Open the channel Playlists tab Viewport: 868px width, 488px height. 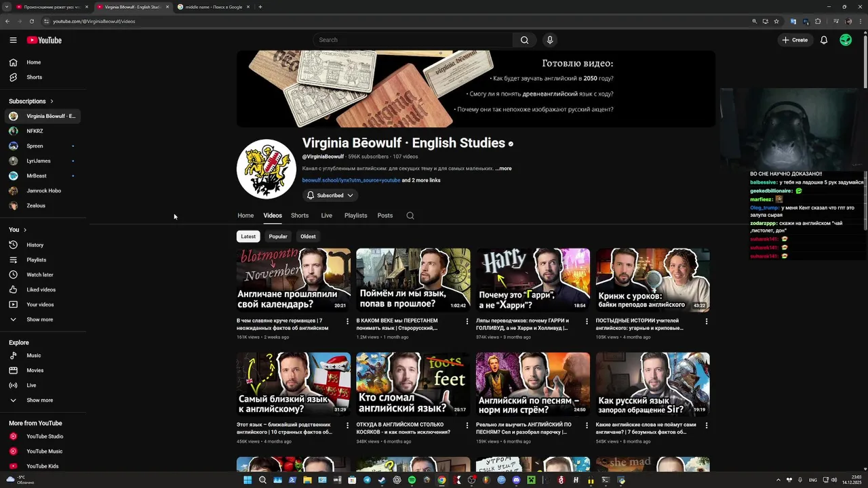click(x=355, y=216)
